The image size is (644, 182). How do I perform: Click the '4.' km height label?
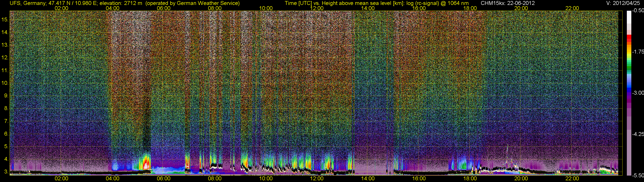tap(6, 159)
